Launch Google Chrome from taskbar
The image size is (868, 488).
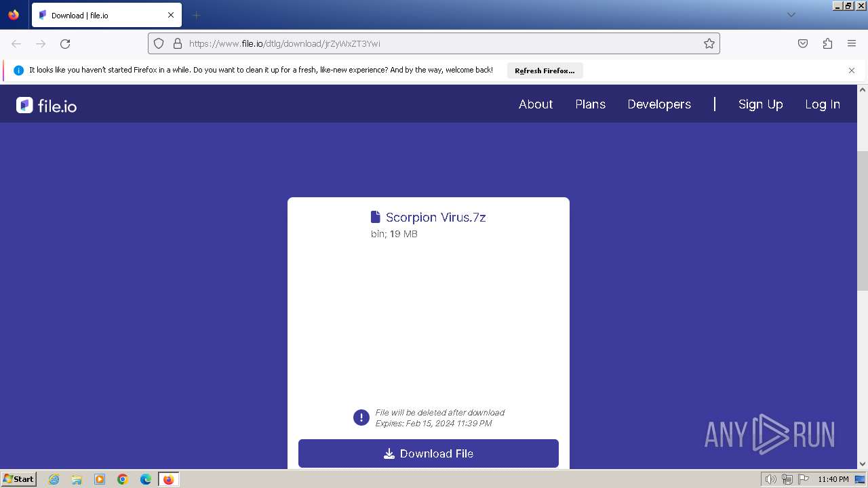pos(123,479)
